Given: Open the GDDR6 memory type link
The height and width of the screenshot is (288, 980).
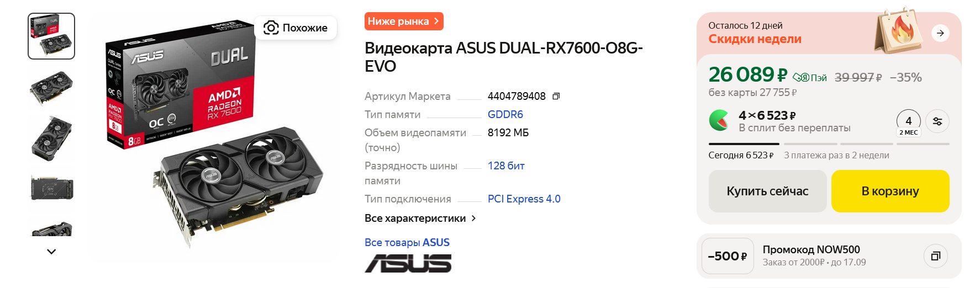Looking at the screenshot, I should (x=505, y=114).
